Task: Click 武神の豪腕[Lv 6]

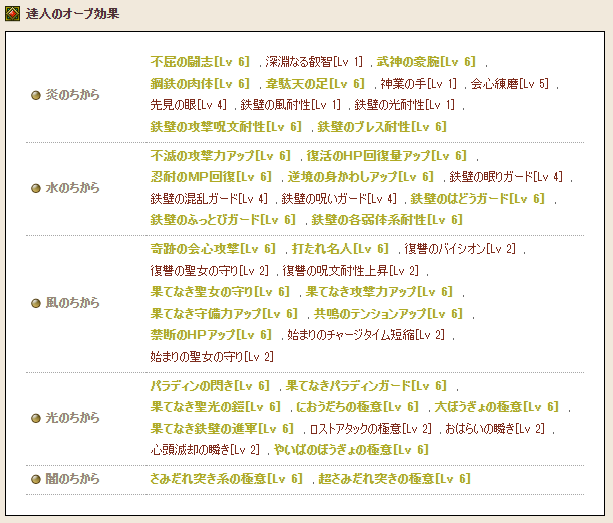Action: coord(426,62)
